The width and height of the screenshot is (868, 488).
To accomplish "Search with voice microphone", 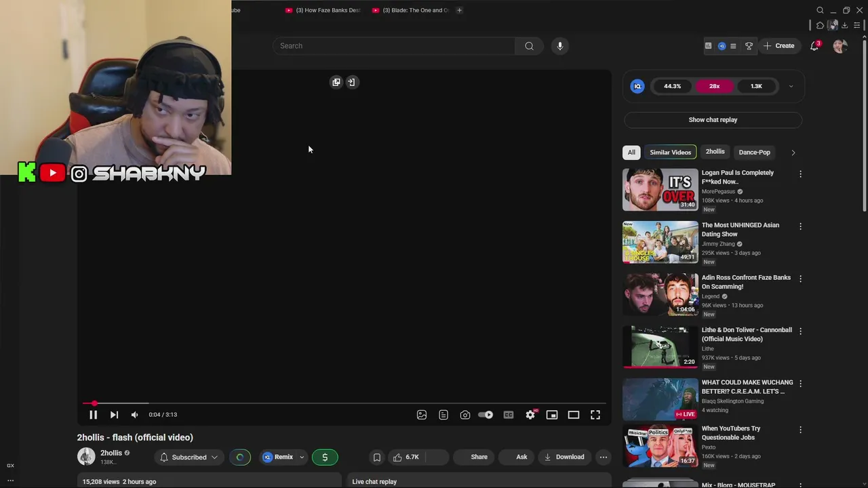I will click(559, 46).
